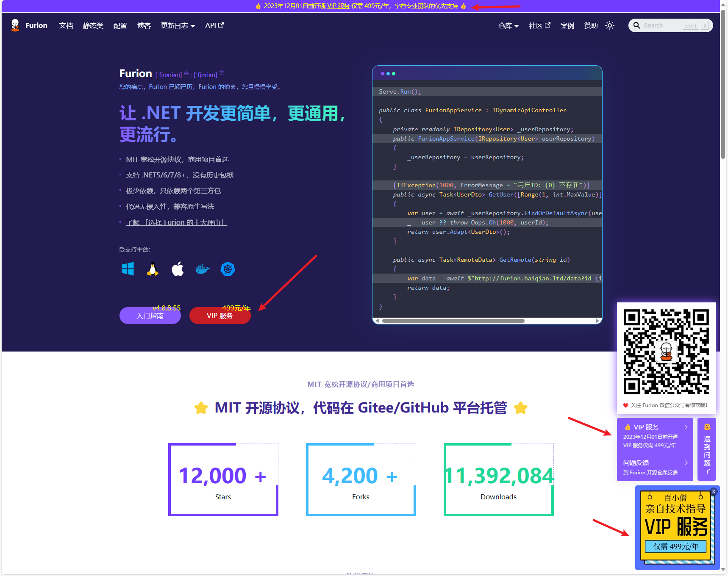Viewport: 728px width, 576px height.
Task: Click the British pronunciation [ˈfjʊərɪən] text
Action: [169, 75]
